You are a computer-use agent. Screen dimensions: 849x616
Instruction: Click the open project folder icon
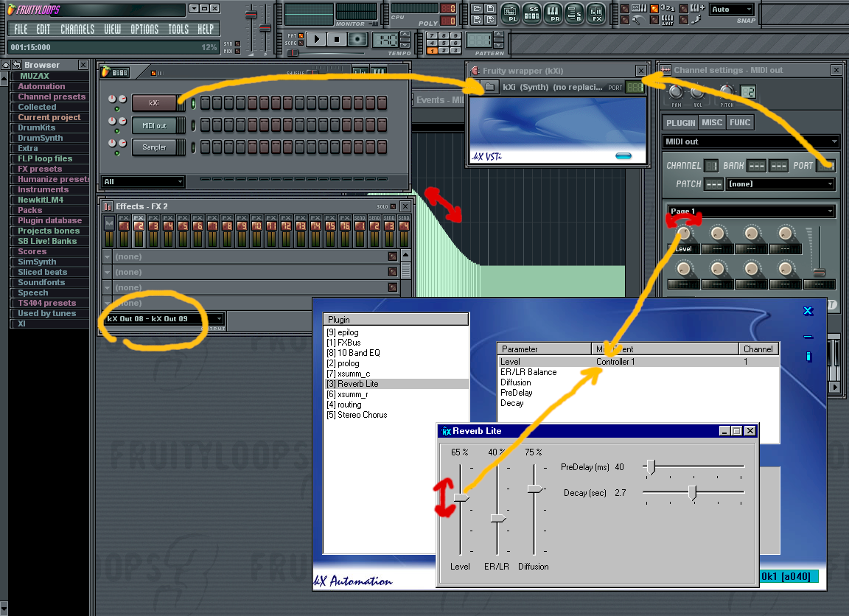477,8
